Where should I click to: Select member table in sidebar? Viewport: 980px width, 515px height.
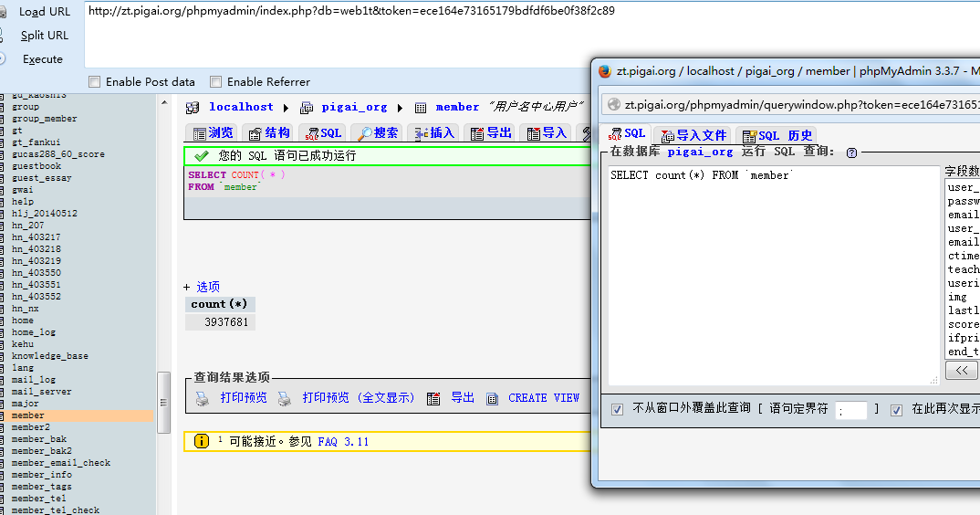coord(28,415)
